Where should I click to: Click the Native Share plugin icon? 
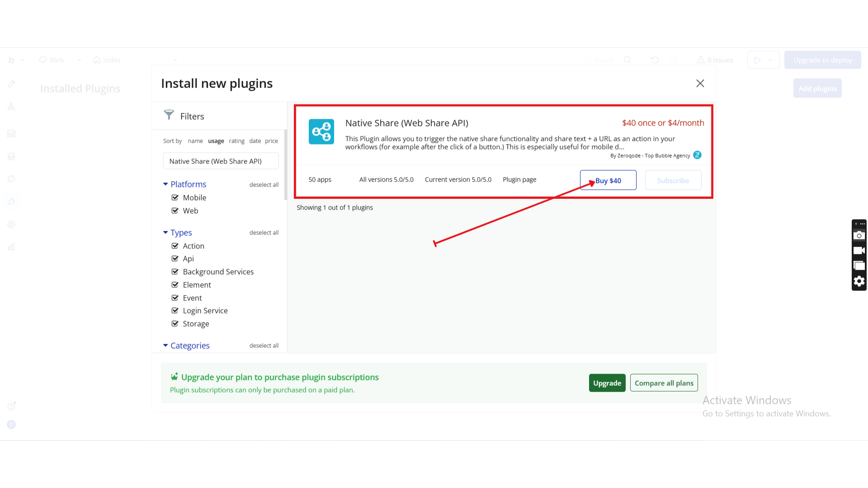pos(321,131)
